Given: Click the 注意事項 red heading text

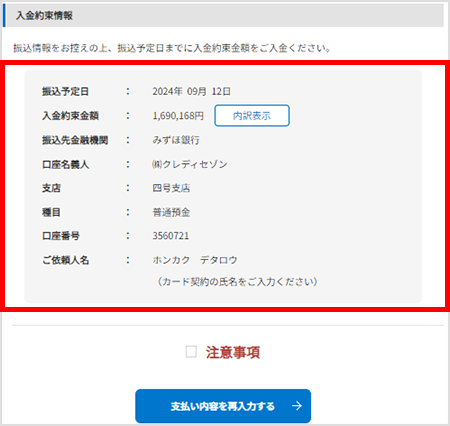Looking at the screenshot, I should [x=233, y=352].
